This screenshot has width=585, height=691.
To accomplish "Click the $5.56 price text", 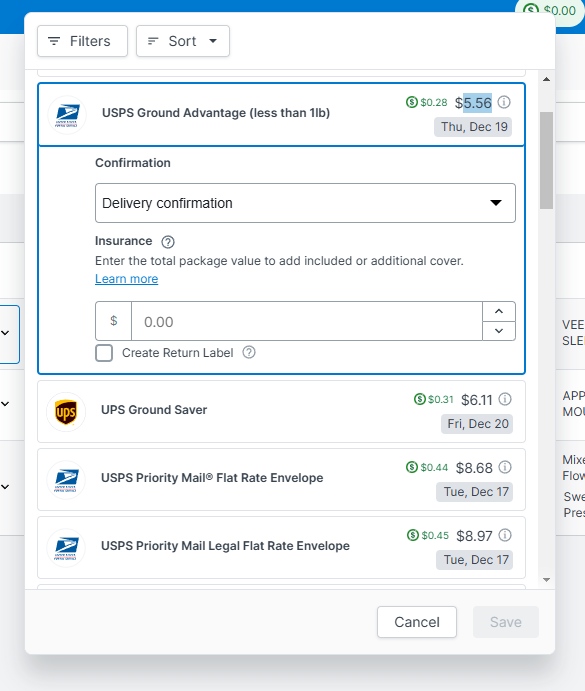I will [473, 103].
